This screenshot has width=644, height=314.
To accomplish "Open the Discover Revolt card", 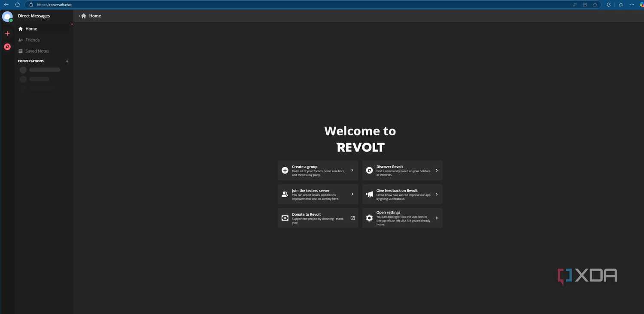I will click(402, 171).
